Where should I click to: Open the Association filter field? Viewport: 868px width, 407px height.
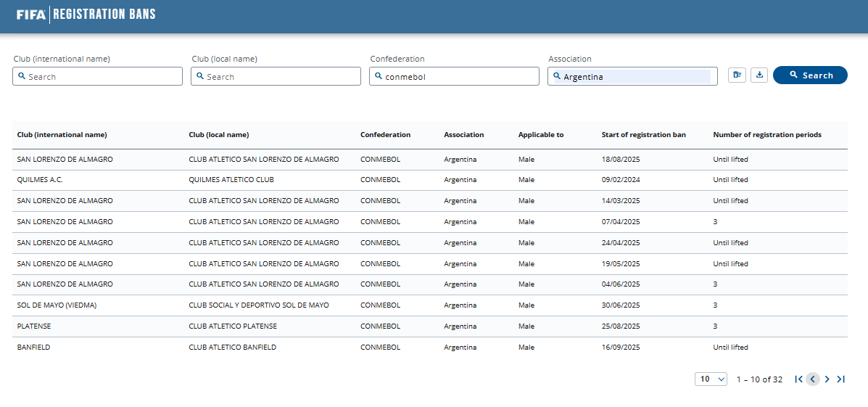click(631, 76)
